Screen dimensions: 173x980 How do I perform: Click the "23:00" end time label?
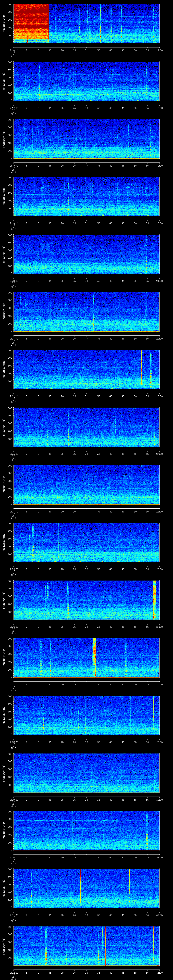coord(159,396)
